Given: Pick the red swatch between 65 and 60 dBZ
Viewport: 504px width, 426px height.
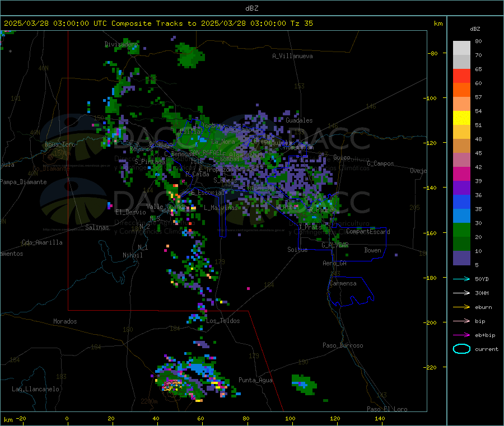Looking at the screenshot, I should tap(461, 76).
